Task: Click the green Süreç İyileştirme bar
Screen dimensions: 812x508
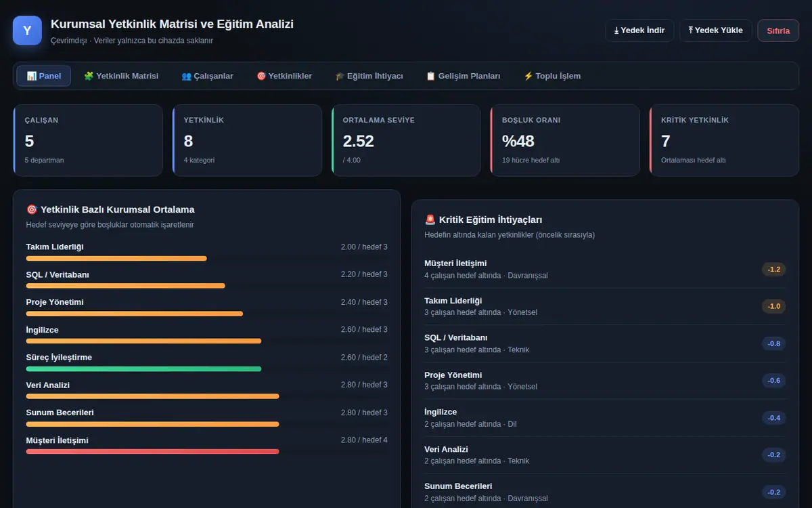Action: 143,368
